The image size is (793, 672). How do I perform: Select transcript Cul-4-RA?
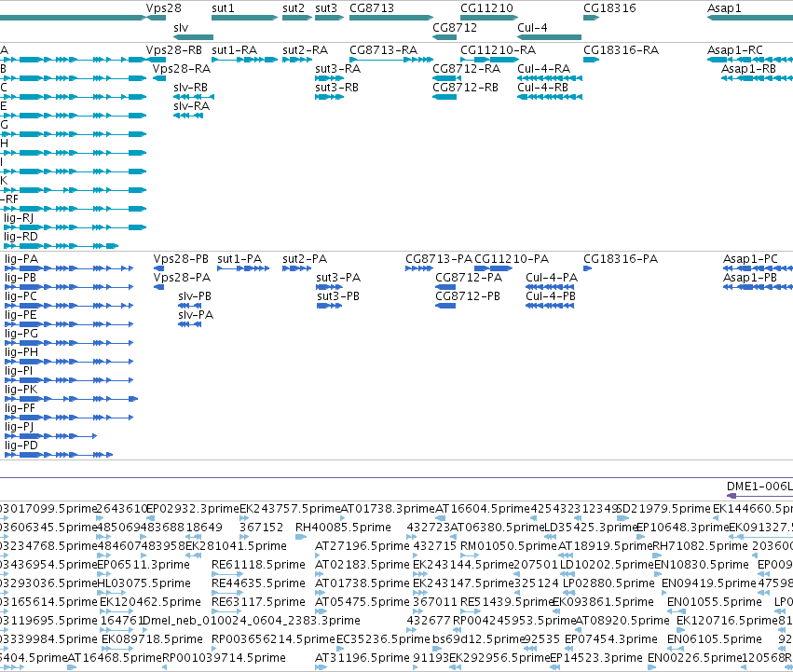pos(550,78)
